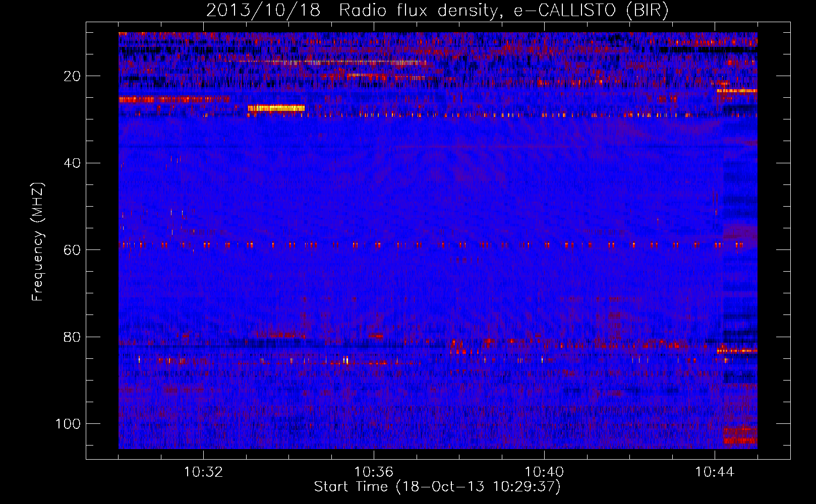Click the '10:36' time tick label
The image size is (816, 504).
coord(374,472)
